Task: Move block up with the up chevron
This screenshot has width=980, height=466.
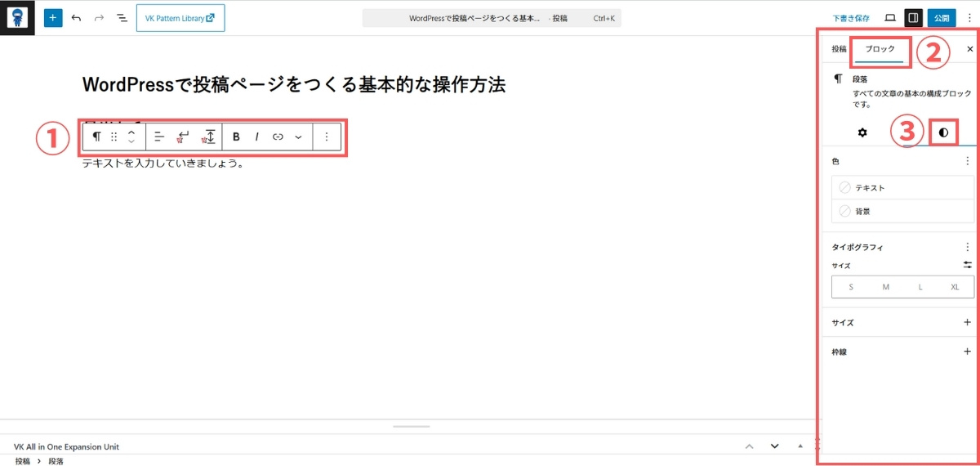Action: [131, 131]
